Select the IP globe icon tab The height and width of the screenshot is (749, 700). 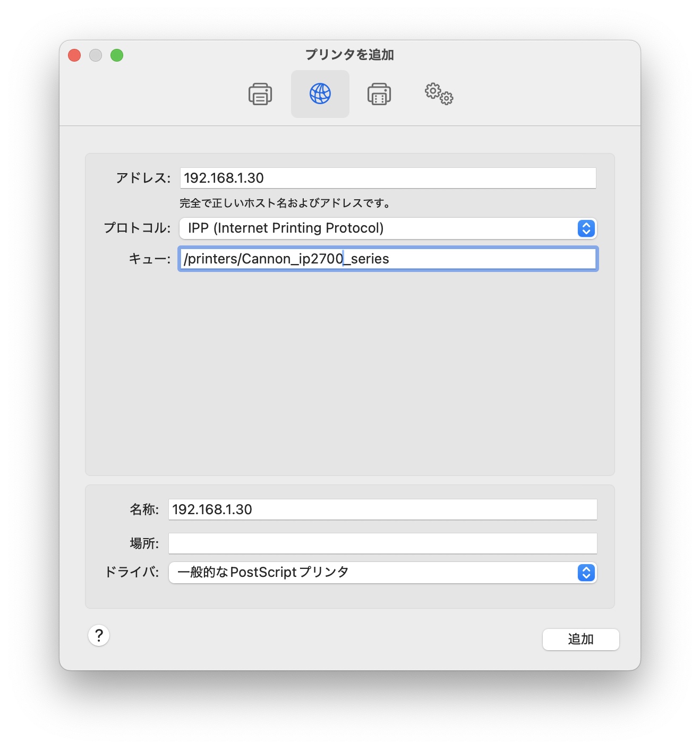320,94
